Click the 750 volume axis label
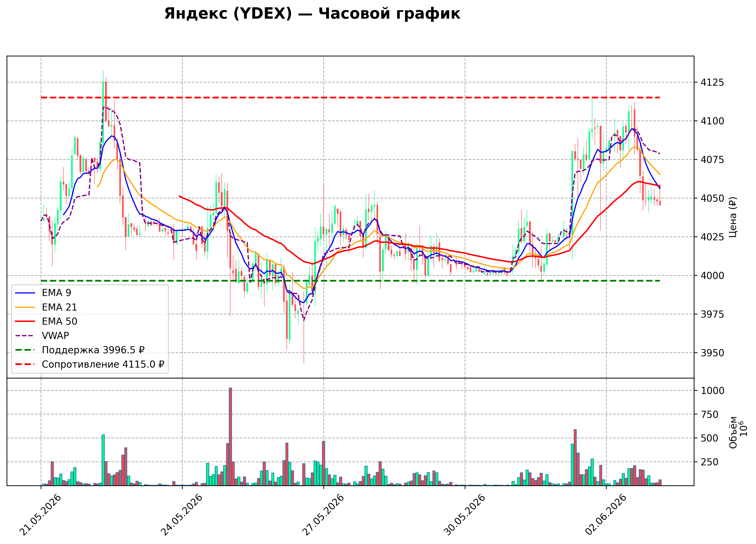Viewport: 756px width, 544px height. pos(709,415)
